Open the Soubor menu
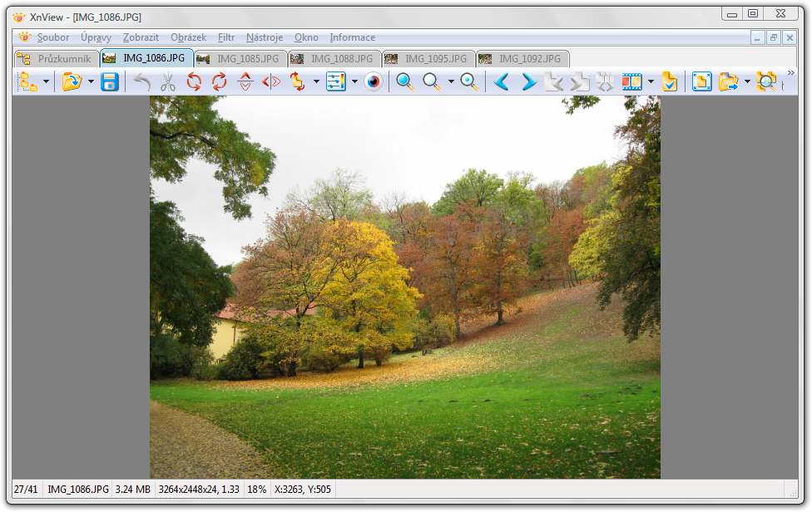This screenshot has height=512, width=812. click(x=52, y=37)
